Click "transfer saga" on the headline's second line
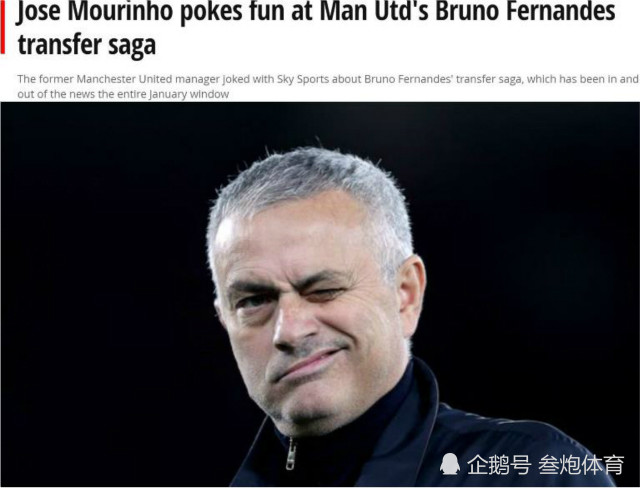 [87, 45]
